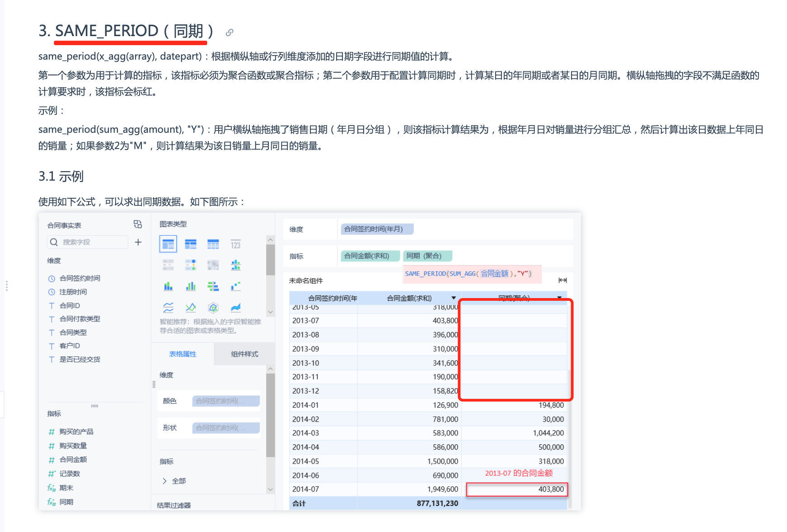
Task: Select the waterfall chart icon
Action: pos(236,286)
